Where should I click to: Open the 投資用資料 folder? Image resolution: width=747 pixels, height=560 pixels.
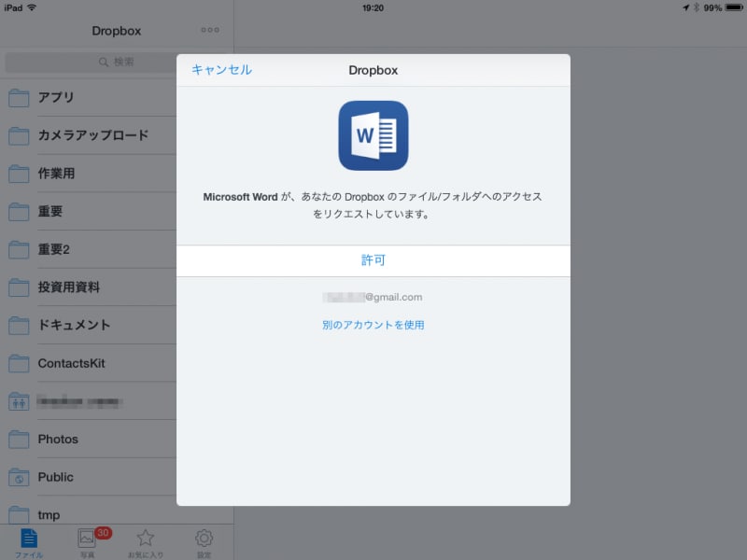pos(65,287)
